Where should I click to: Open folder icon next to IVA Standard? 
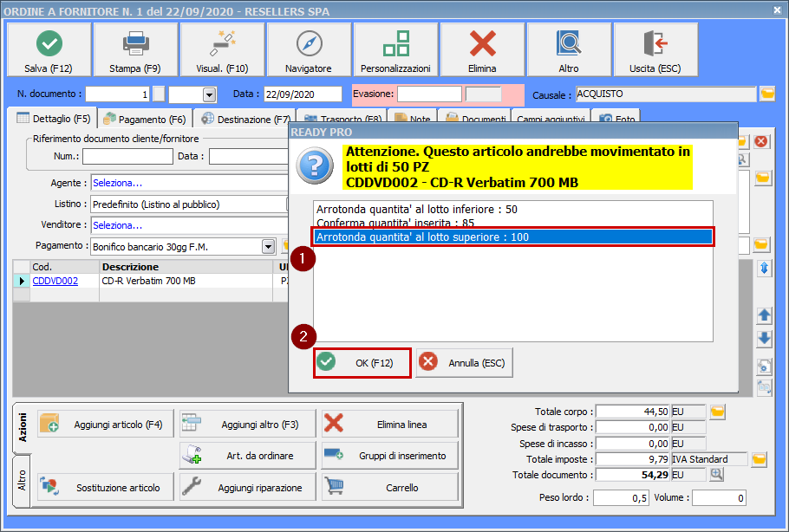point(759,459)
